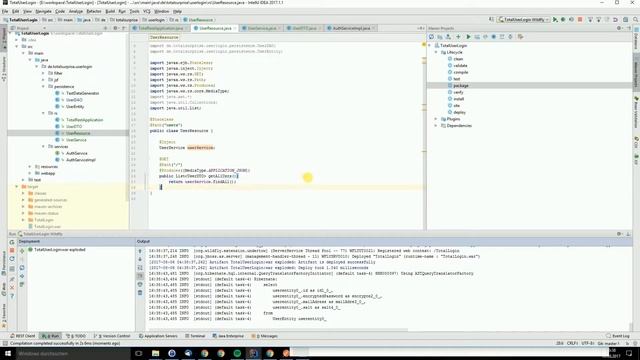Viewport: 640px width, 360px height.
Task: Stop server in the Run panel sidebar
Action: (x=12, y=250)
